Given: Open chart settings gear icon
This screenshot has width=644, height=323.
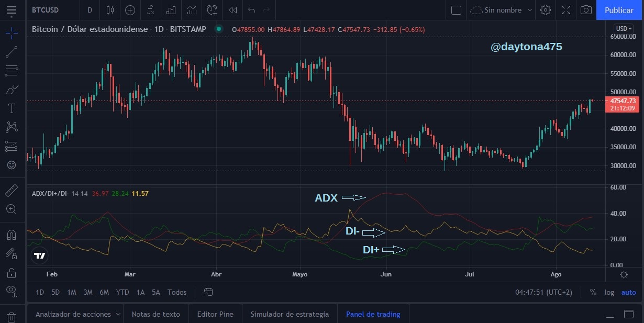Looking at the screenshot, I should point(546,10).
